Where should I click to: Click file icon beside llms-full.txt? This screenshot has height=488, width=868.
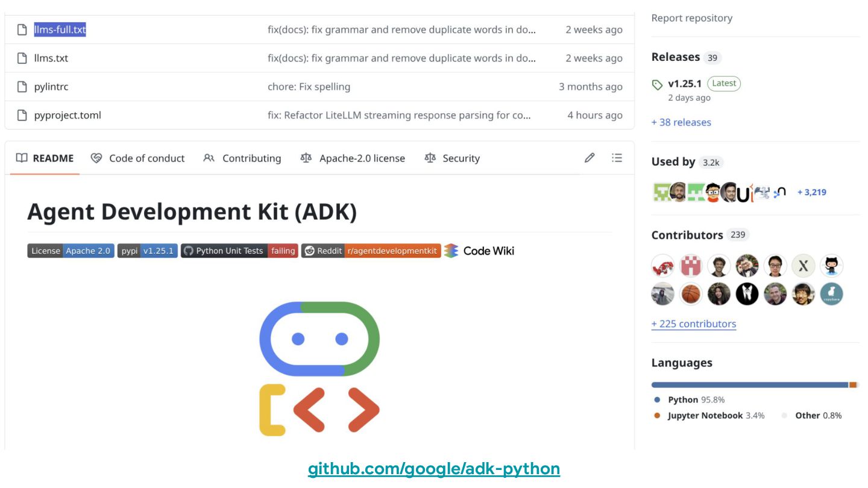point(22,30)
